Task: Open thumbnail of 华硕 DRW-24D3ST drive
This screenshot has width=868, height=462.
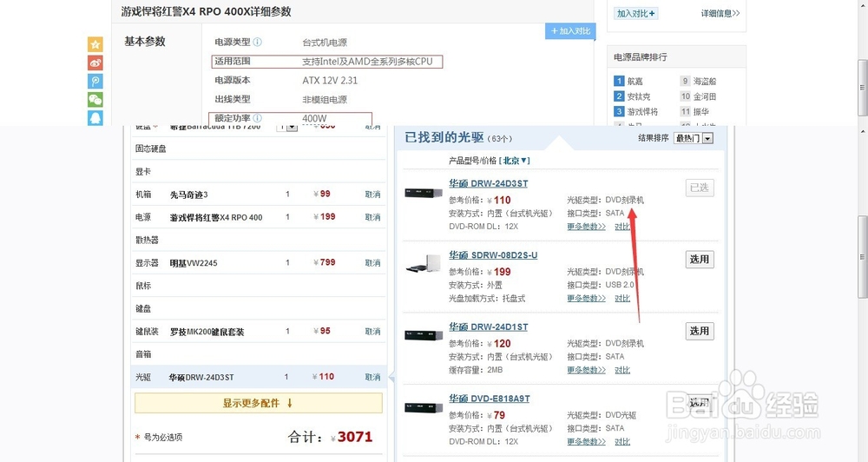Action: coord(424,194)
